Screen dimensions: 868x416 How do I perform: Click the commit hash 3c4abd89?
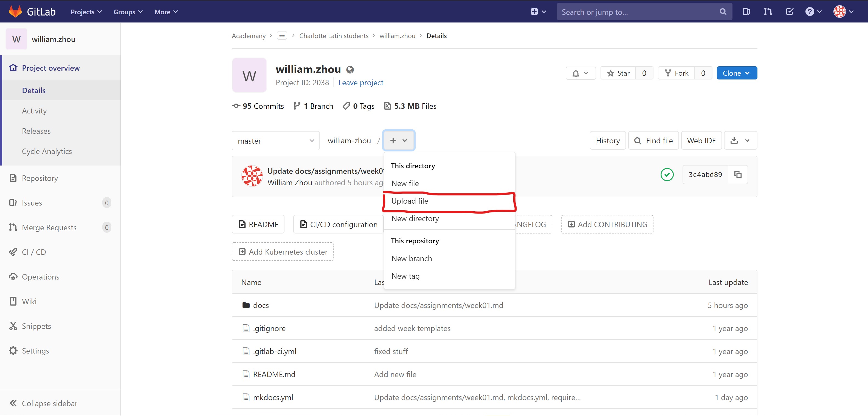[x=705, y=174]
